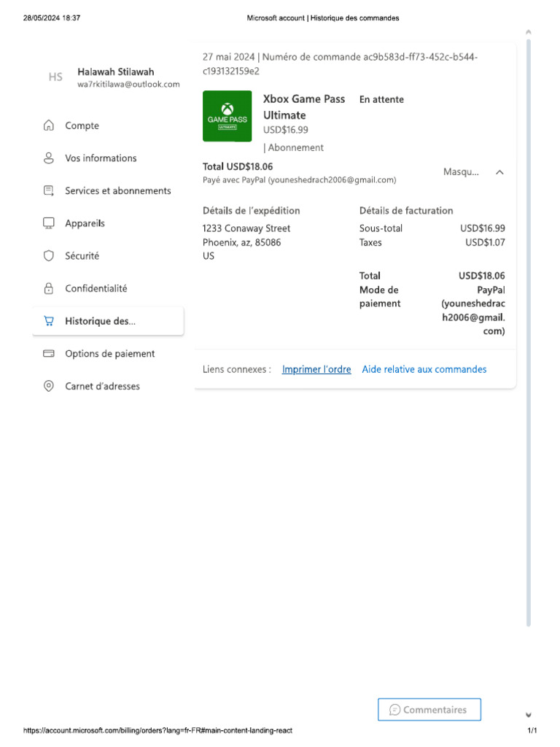Click the Appareils monitor icon
This screenshot has height=747, width=560.
click(x=49, y=223)
